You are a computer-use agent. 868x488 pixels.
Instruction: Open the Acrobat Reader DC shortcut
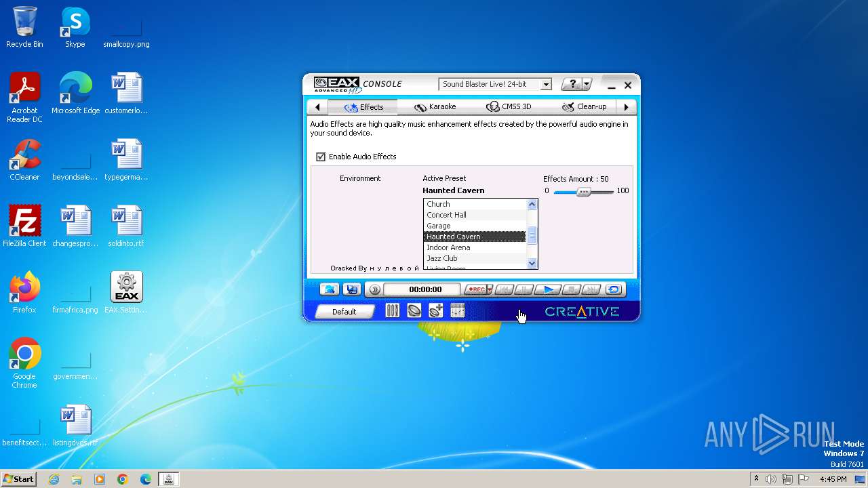pyautogui.click(x=24, y=98)
